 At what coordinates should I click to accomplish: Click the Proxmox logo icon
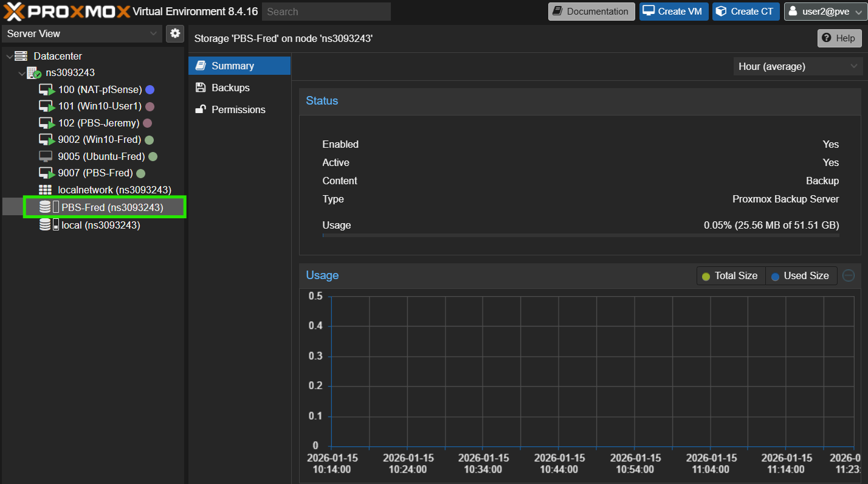tap(15, 12)
